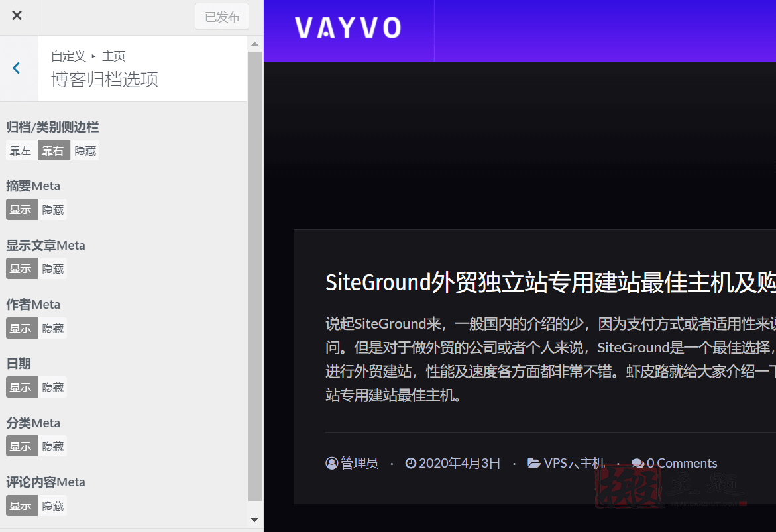Click the 归档/类别侧边栏 label
The image size is (776, 532).
point(52,127)
